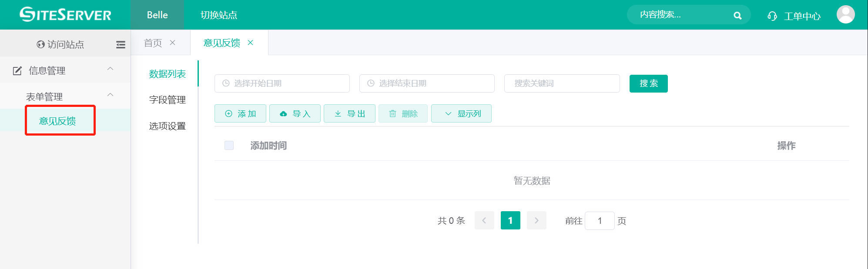Click the 导入 upload button
This screenshot has height=269, width=868.
point(295,114)
